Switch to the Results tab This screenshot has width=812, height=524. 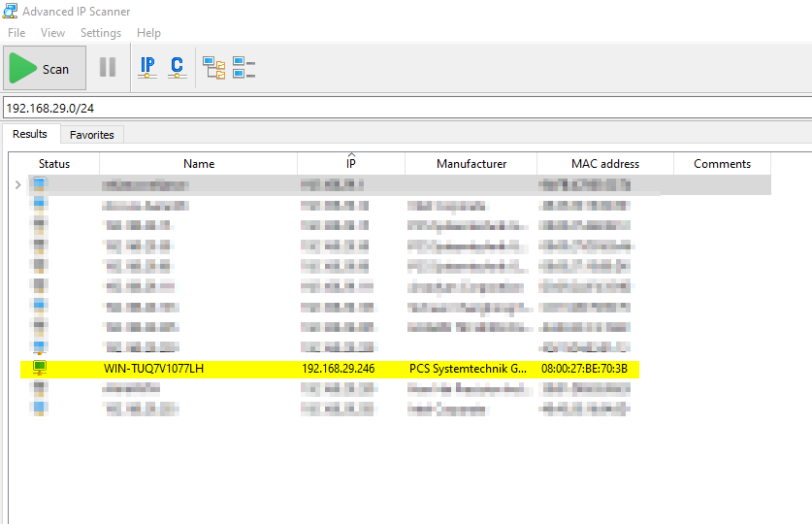tap(30, 134)
